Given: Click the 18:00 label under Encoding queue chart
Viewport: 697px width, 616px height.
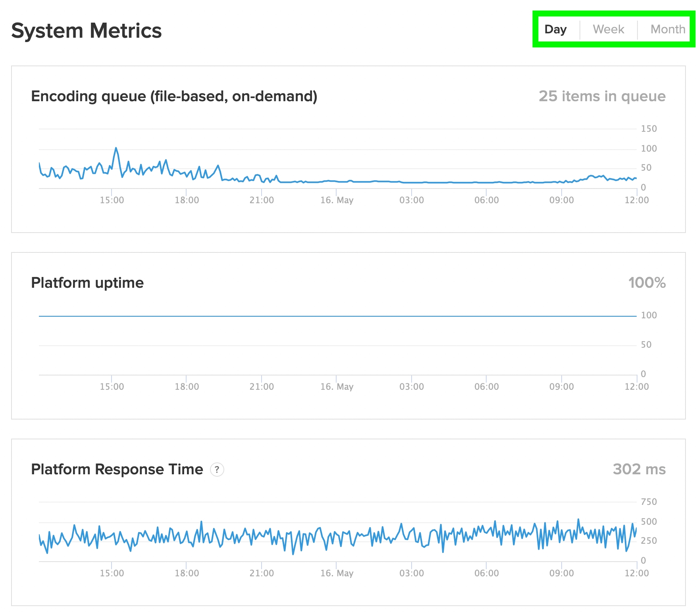Looking at the screenshot, I should tap(187, 200).
